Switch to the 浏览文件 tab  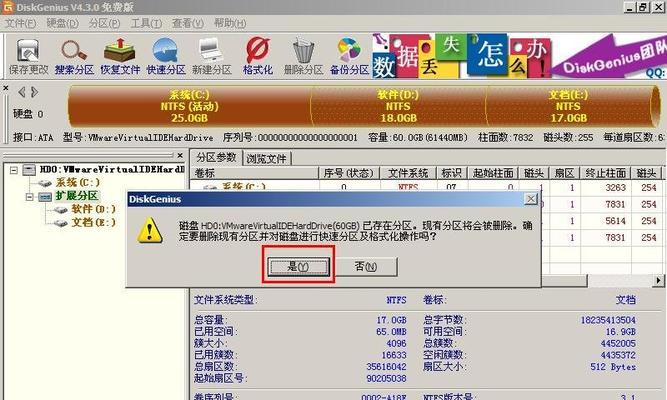pyautogui.click(x=267, y=159)
